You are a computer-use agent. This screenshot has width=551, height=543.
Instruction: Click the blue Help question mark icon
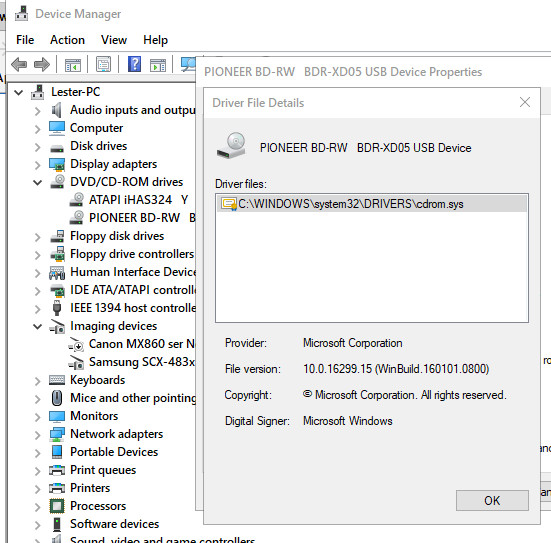click(x=135, y=64)
